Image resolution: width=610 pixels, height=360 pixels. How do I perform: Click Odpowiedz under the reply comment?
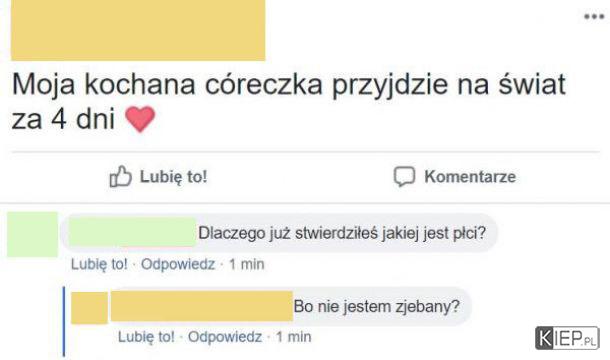click(225, 337)
